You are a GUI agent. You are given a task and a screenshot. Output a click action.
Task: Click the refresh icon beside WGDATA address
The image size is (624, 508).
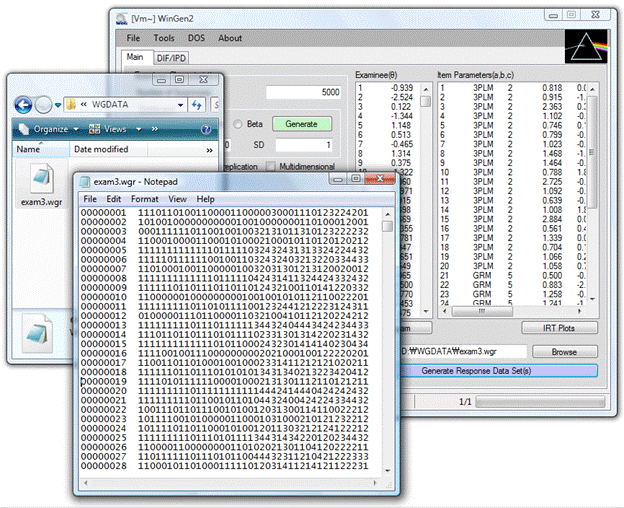[x=197, y=105]
